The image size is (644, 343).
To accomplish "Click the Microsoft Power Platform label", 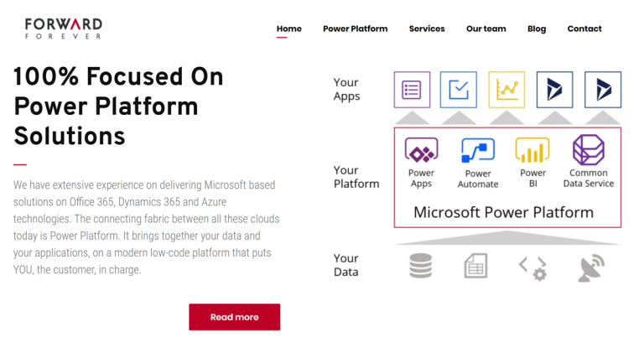I will tap(503, 212).
